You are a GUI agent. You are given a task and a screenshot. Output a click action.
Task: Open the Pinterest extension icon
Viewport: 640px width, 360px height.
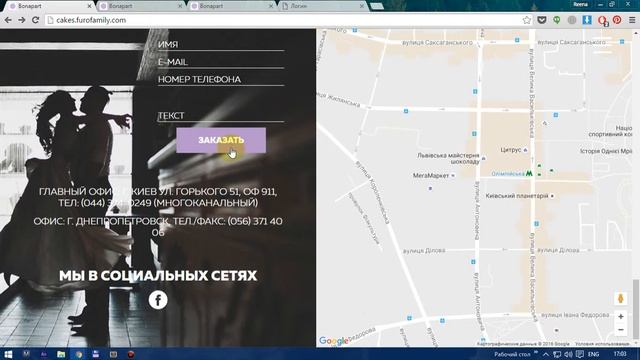[617, 20]
